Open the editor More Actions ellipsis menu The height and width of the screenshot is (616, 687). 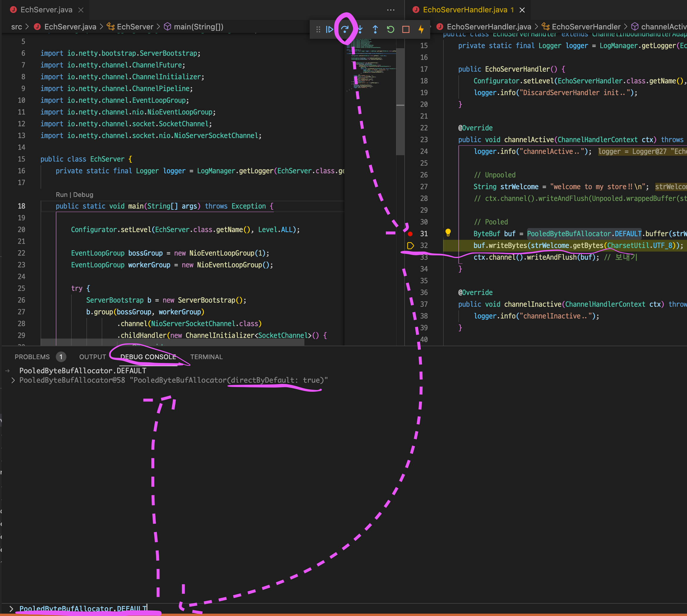tap(391, 10)
